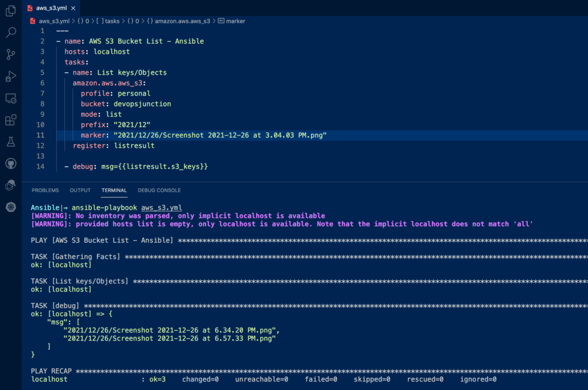This screenshot has height=390, width=588.
Task: Close the aws_s3.yml editor tab
Action: [x=72, y=8]
